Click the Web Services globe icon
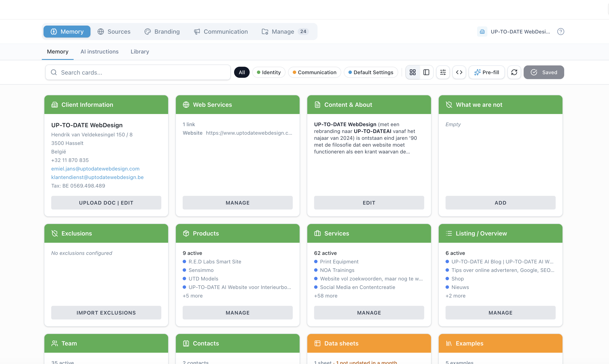 (186, 105)
